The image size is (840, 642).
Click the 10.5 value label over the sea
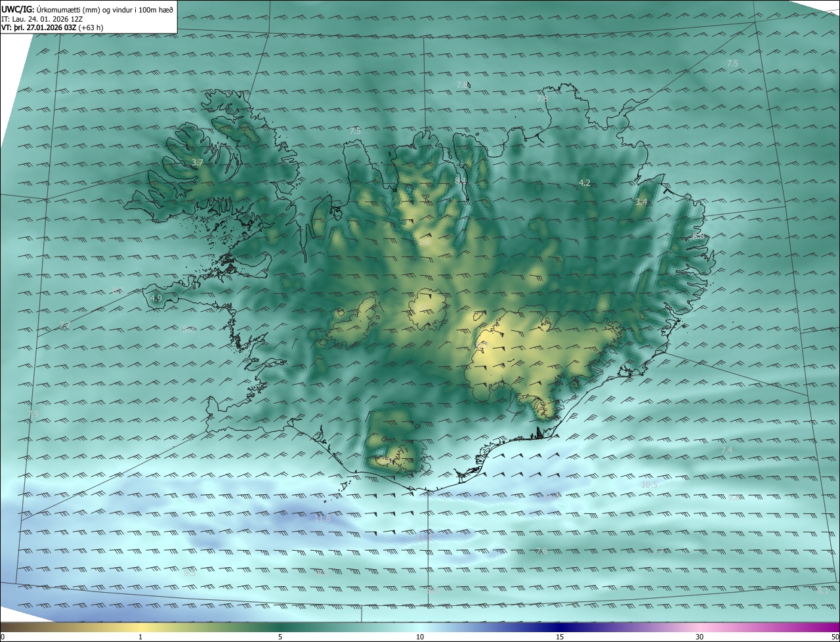pyautogui.click(x=649, y=484)
